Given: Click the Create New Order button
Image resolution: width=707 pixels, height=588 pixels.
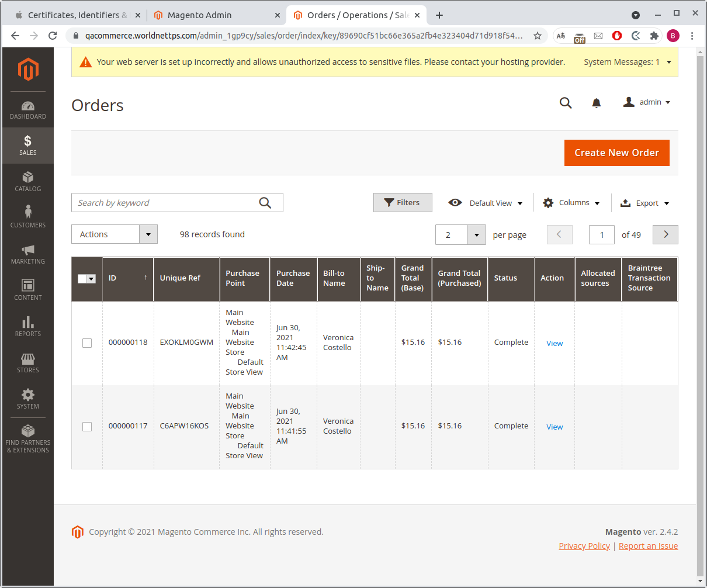Looking at the screenshot, I should tap(616, 153).
